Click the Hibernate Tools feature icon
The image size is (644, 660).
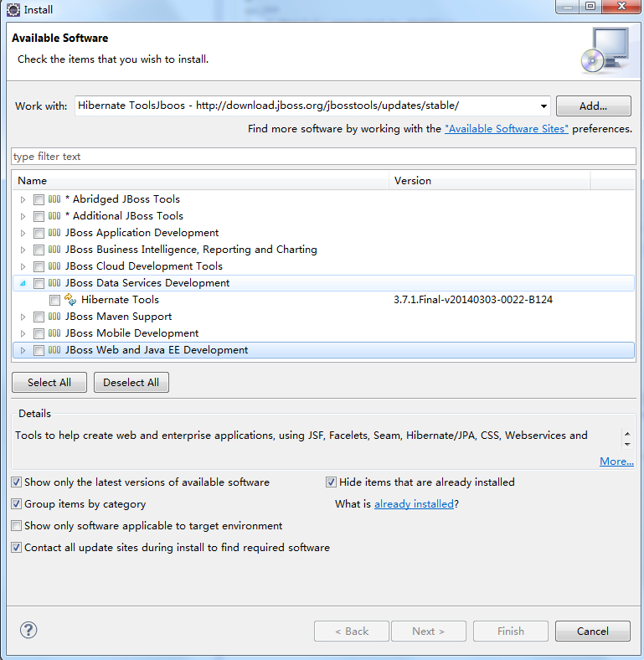click(70, 300)
